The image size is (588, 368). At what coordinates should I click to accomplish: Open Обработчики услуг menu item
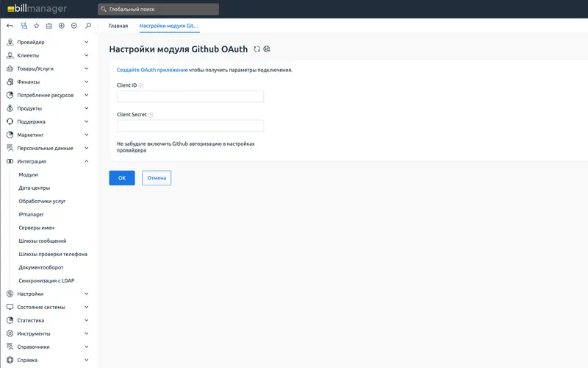coord(42,201)
